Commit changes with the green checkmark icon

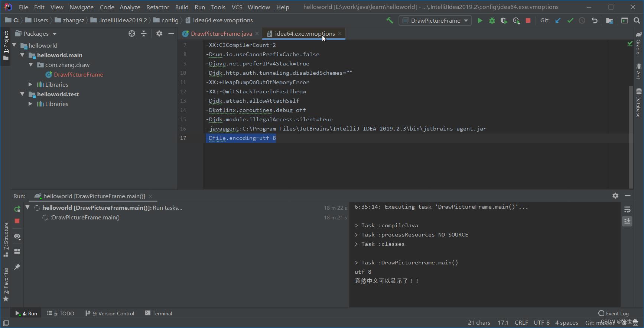pos(570,20)
